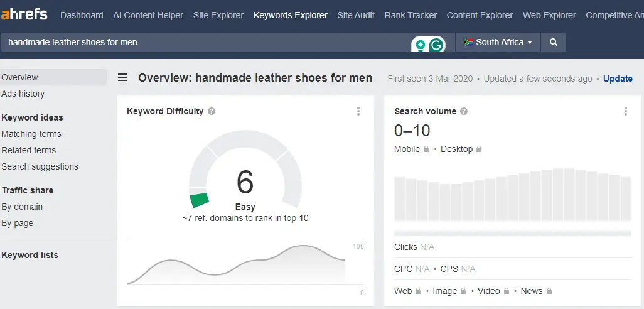The width and height of the screenshot is (644, 309).
Task: Click the 'Easy' difficulty label
Action: pos(245,207)
